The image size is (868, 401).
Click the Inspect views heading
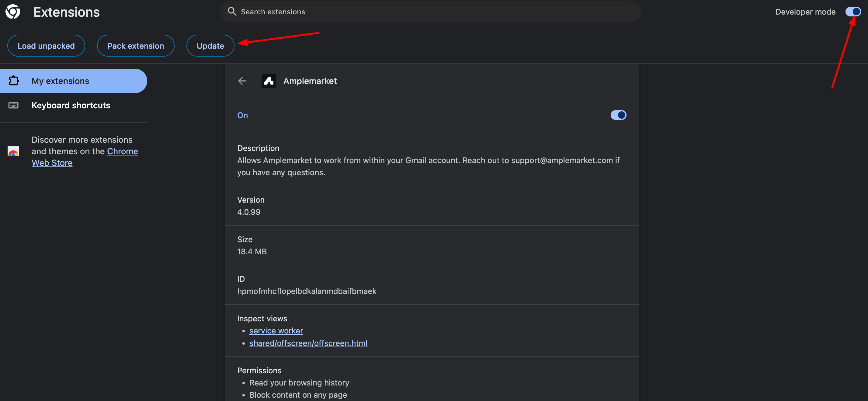[262, 319]
